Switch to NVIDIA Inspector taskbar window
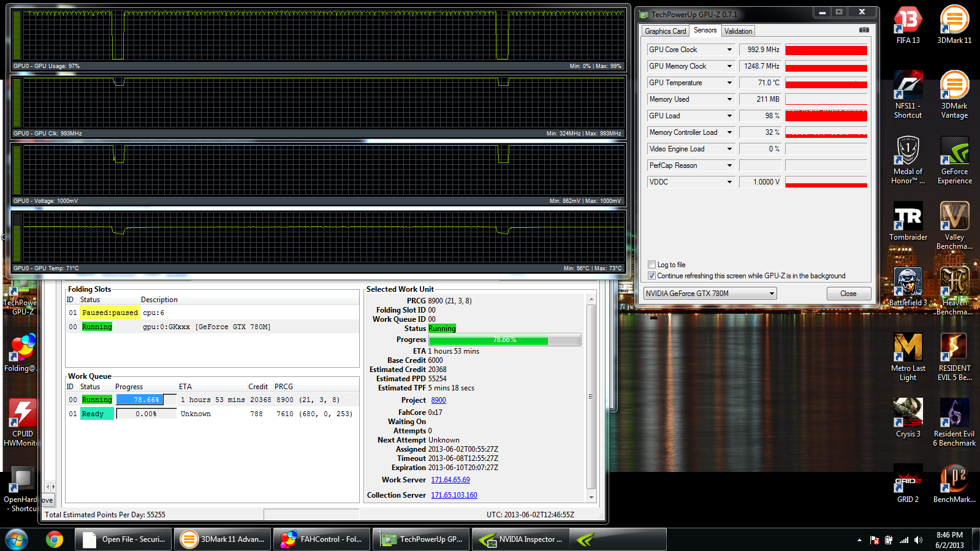The width and height of the screenshot is (980, 551). pyautogui.click(x=520, y=539)
